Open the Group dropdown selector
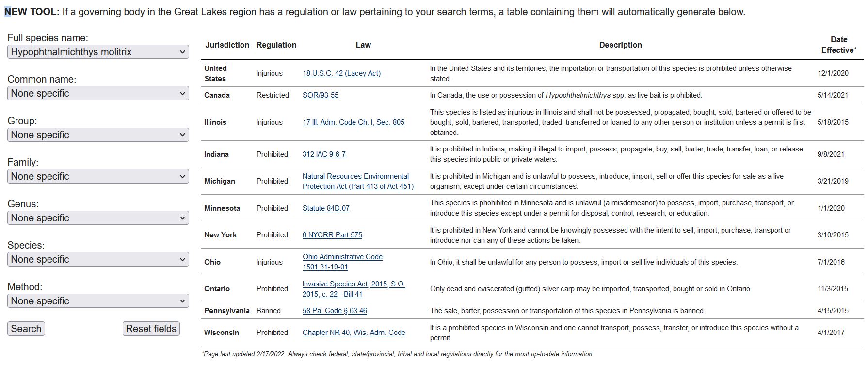This screenshot has width=868, height=367. tap(98, 135)
